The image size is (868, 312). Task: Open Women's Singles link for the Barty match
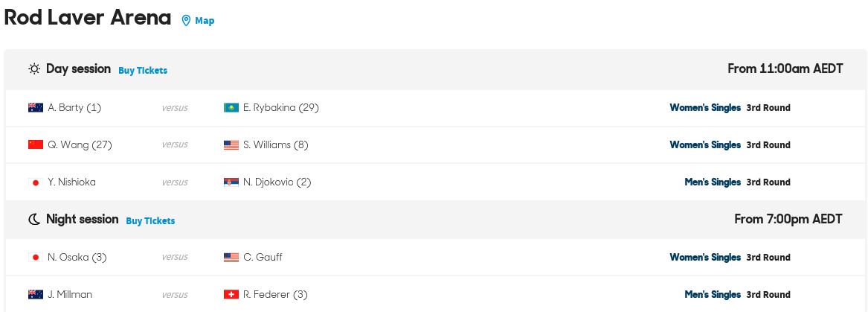(705, 107)
